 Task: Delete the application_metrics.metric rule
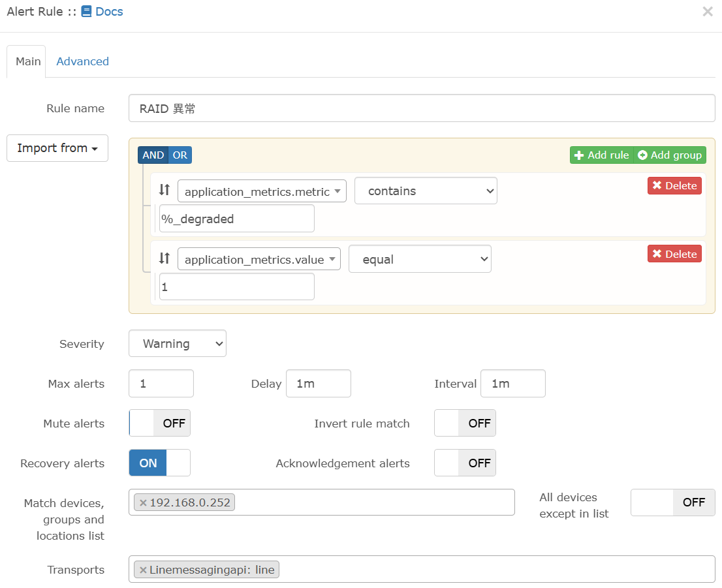pyautogui.click(x=674, y=186)
